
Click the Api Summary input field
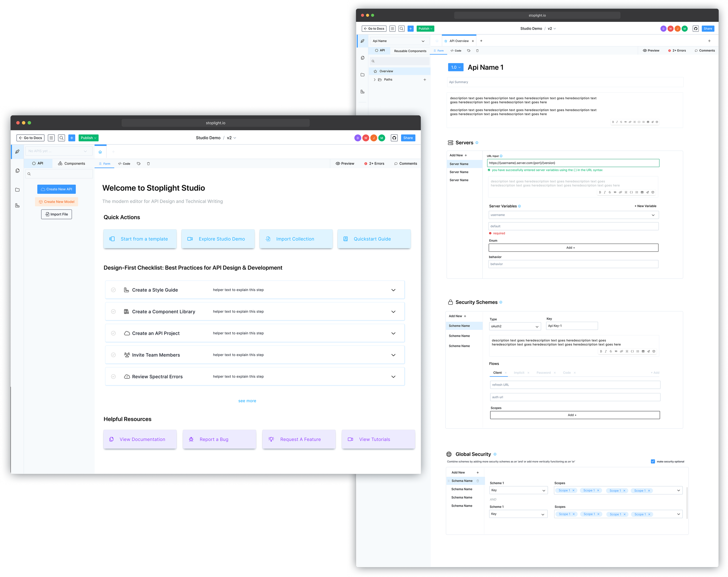click(x=565, y=82)
